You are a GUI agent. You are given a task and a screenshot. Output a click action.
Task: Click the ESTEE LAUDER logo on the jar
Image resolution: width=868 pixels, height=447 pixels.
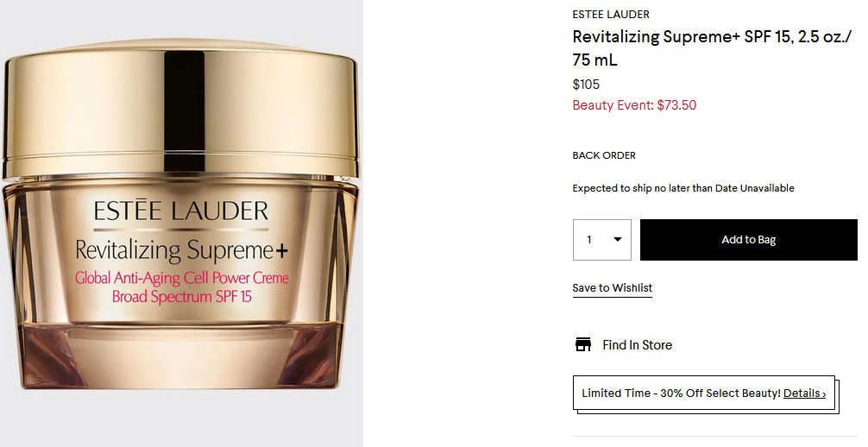click(181, 211)
